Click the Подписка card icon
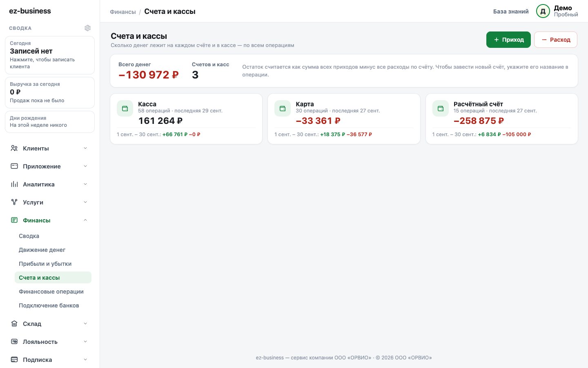 click(x=14, y=360)
